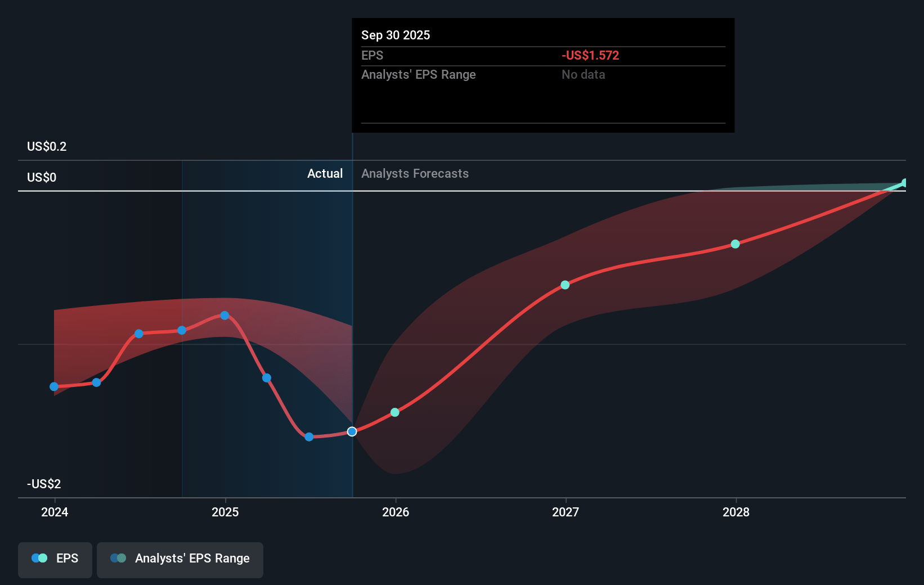Click the forecast EPS point at 2026
This screenshot has height=585, width=924.
tap(395, 412)
